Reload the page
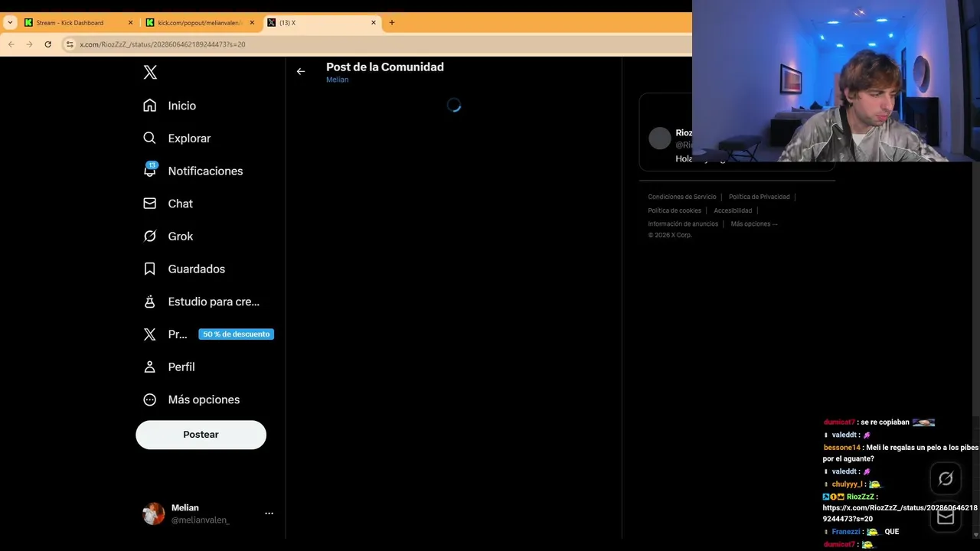This screenshot has width=980, height=551. (x=47, y=44)
